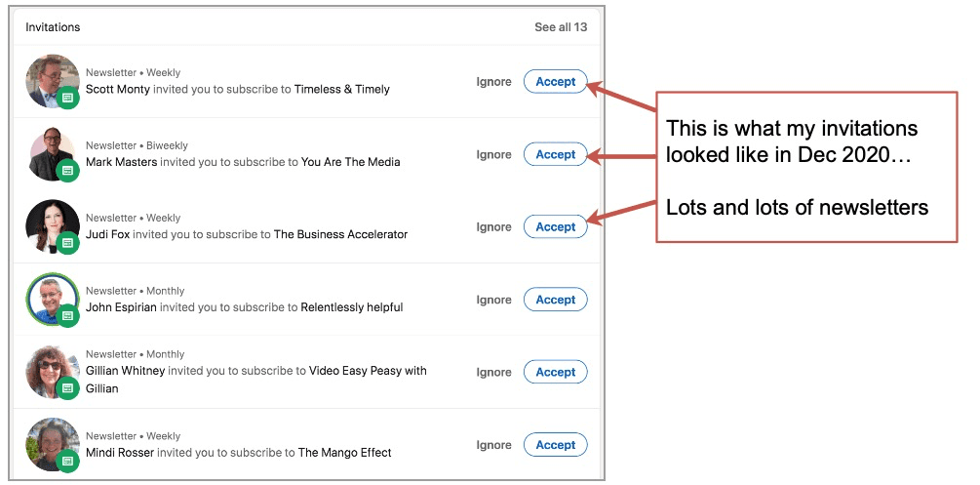Click the newsletter badge on Judi Fox's avatar
Viewport: 980px width, 485px height.
[x=68, y=243]
